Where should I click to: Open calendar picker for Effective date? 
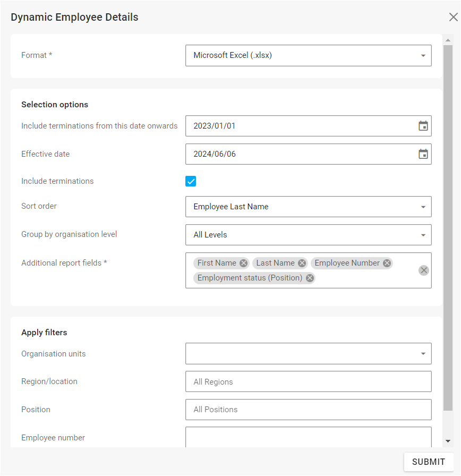423,154
